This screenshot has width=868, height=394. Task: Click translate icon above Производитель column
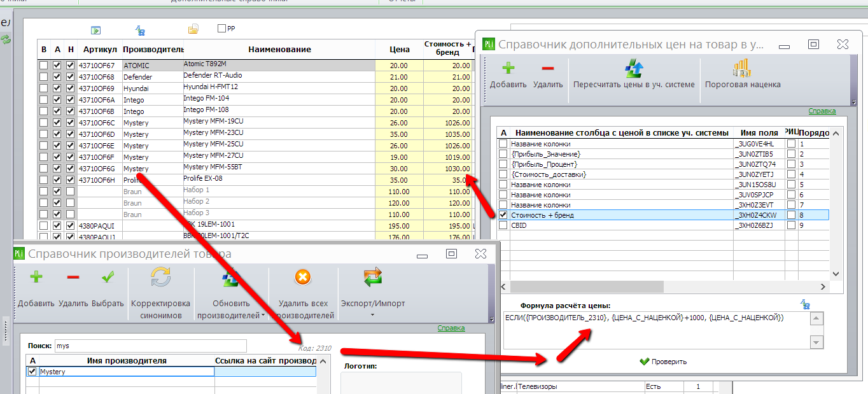141,29
